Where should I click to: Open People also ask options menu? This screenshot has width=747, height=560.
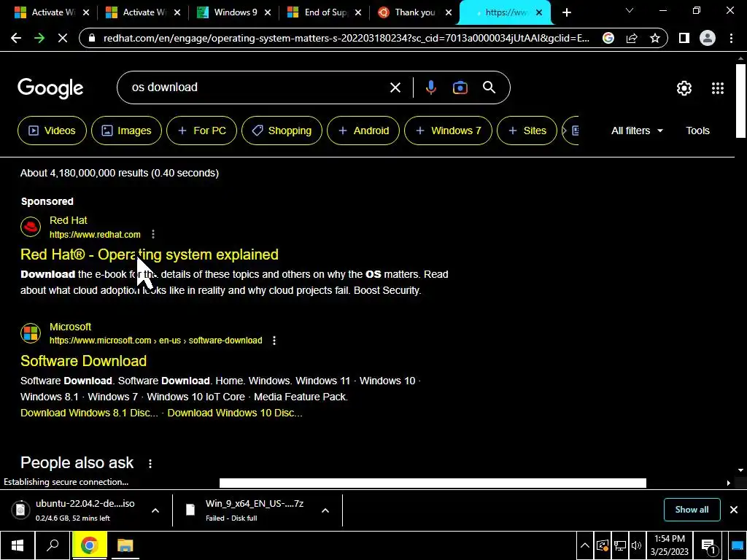[x=150, y=463]
